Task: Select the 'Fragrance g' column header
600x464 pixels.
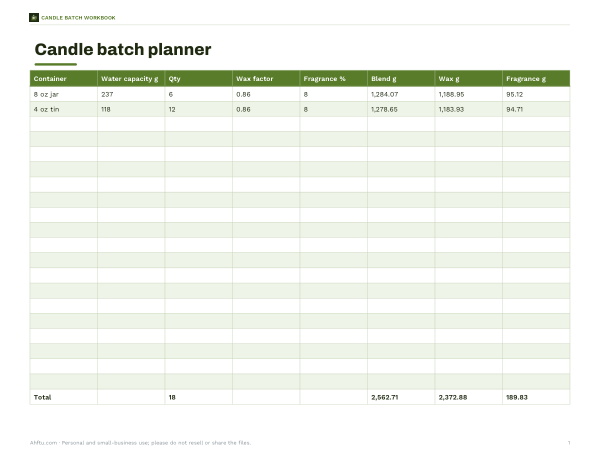Action: coord(536,78)
